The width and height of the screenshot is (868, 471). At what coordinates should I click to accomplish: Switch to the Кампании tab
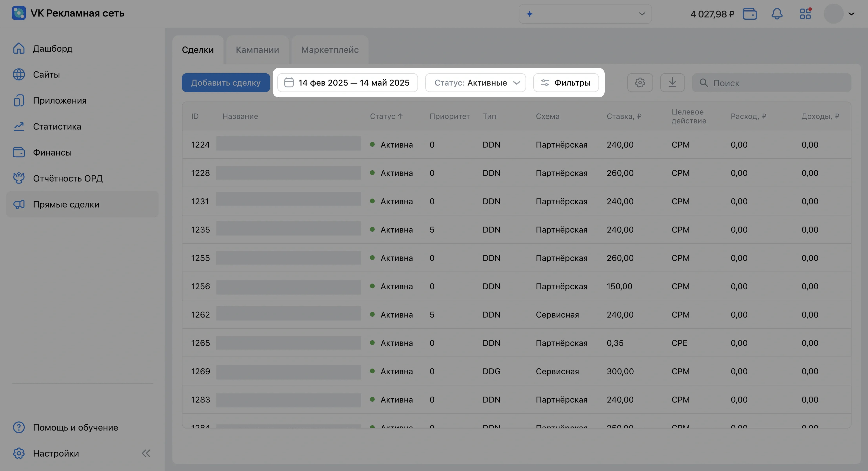coord(257,50)
